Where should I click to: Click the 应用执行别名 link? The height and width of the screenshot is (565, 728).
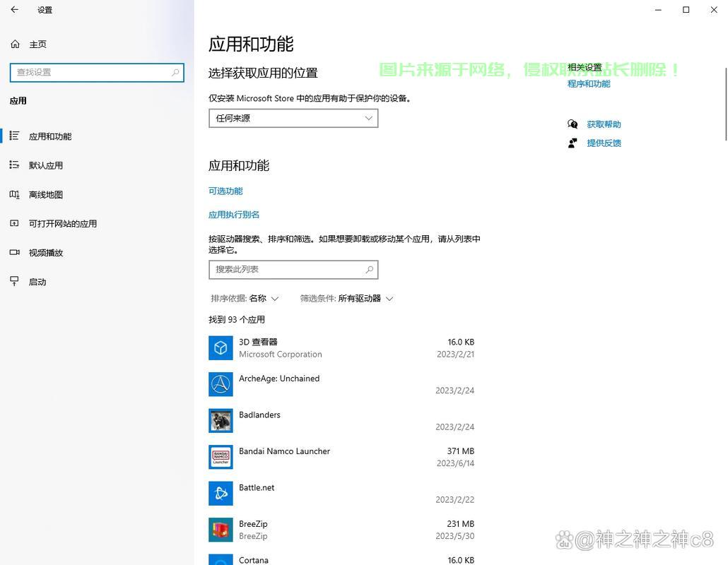pyautogui.click(x=234, y=215)
